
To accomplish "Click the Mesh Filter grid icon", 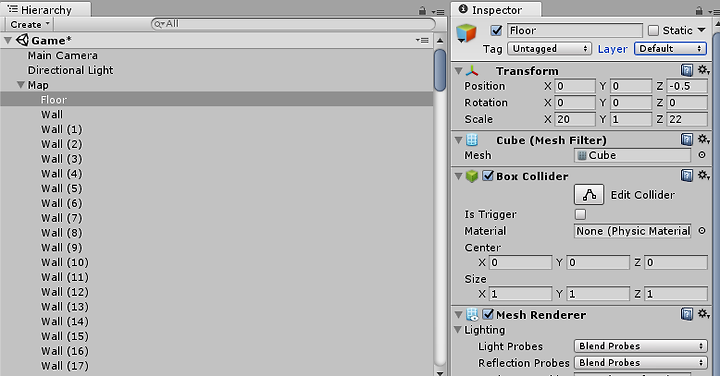I will coord(472,140).
